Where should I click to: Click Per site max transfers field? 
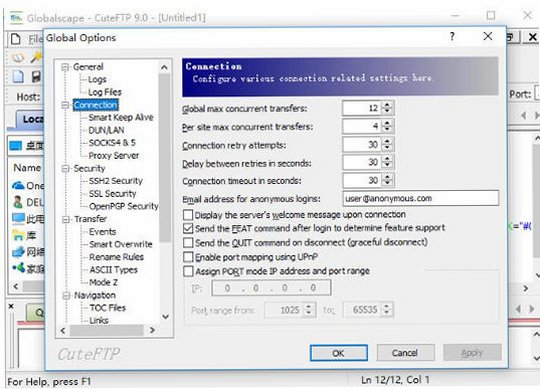coord(362,126)
